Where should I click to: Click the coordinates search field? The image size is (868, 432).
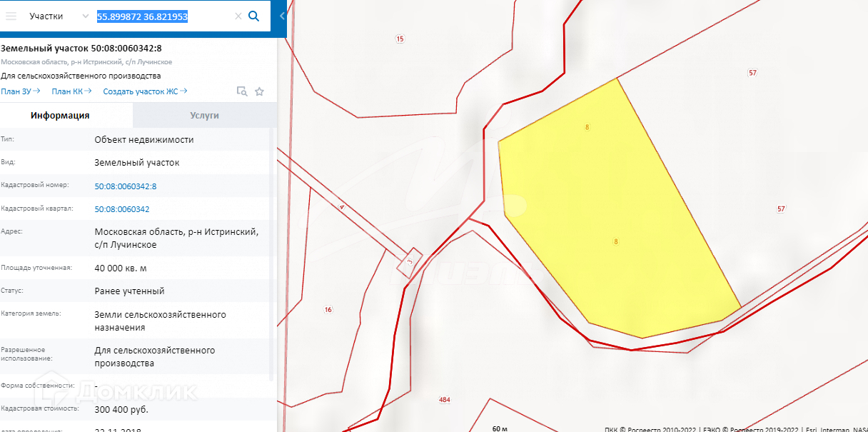[x=164, y=16]
